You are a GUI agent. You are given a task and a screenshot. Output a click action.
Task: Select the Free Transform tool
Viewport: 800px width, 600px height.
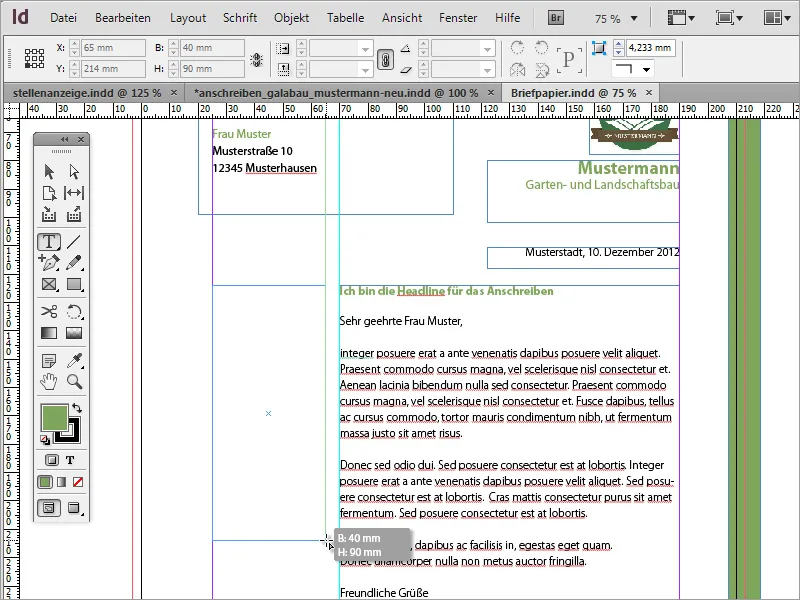[x=74, y=311]
